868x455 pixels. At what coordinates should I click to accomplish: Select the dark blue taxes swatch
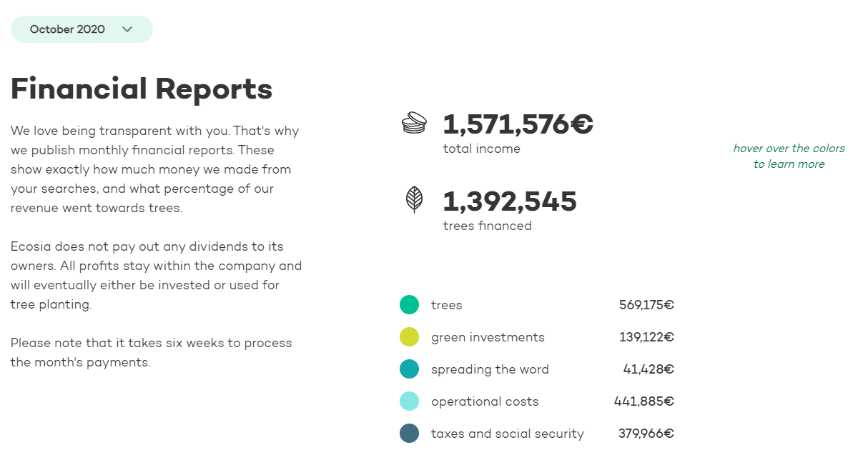[409, 434]
